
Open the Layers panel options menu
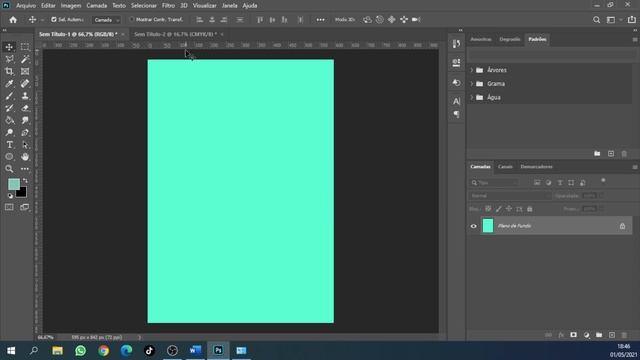(635, 167)
